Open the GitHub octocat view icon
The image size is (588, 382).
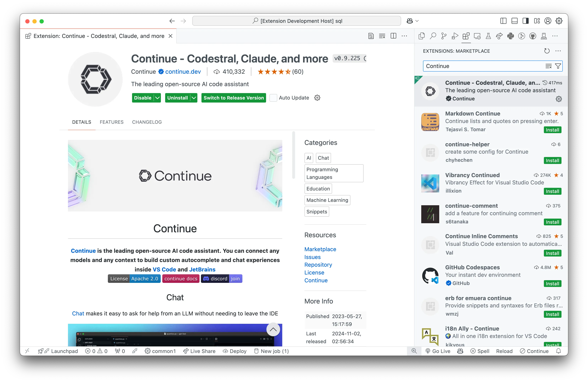[x=533, y=36]
